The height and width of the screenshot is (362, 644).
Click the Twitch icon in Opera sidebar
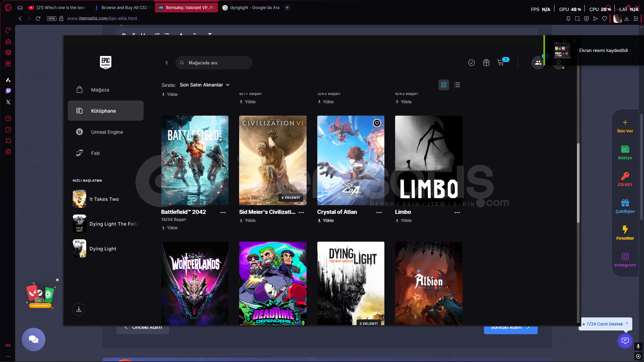[x=8, y=91]
